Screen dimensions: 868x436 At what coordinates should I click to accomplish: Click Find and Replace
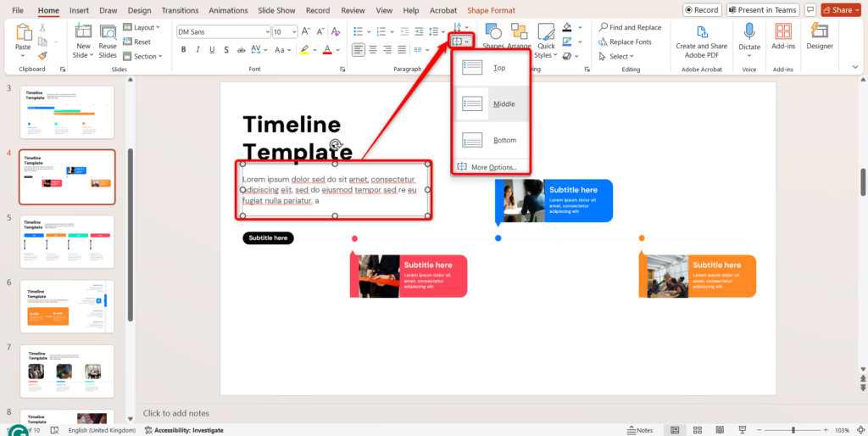630,27
